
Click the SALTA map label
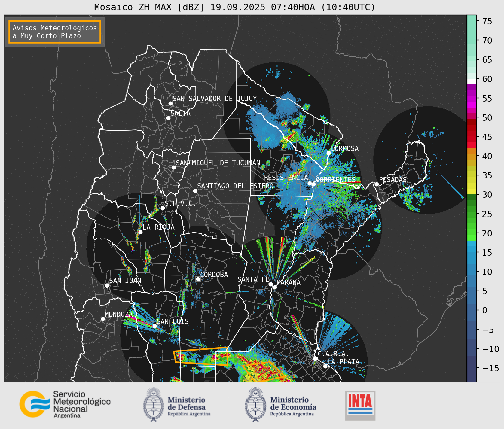(x=181, y=113)
